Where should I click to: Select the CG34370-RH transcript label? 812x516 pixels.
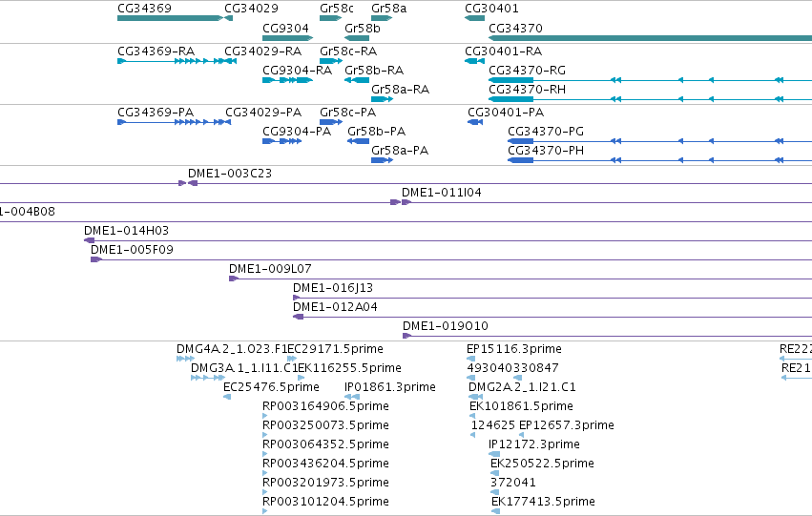[x=527, y=90]
